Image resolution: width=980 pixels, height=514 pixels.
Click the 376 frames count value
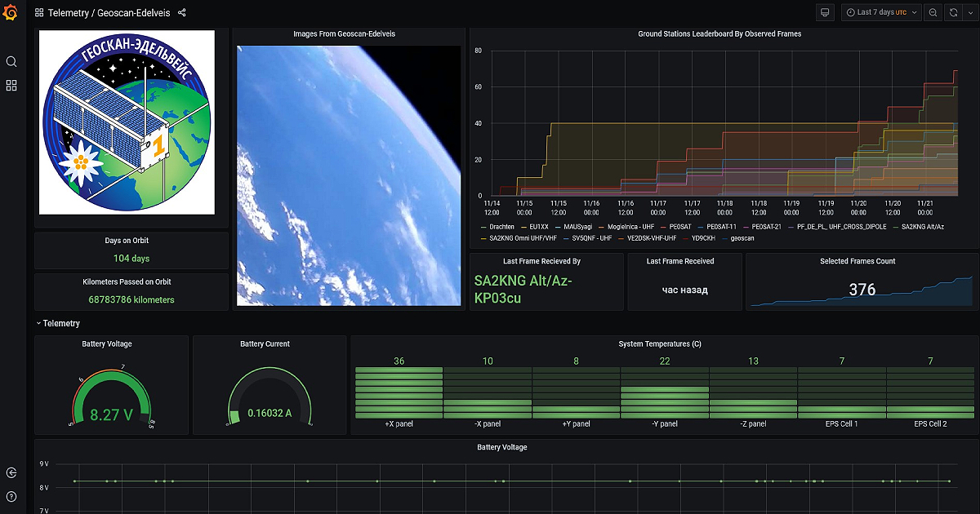862,290
